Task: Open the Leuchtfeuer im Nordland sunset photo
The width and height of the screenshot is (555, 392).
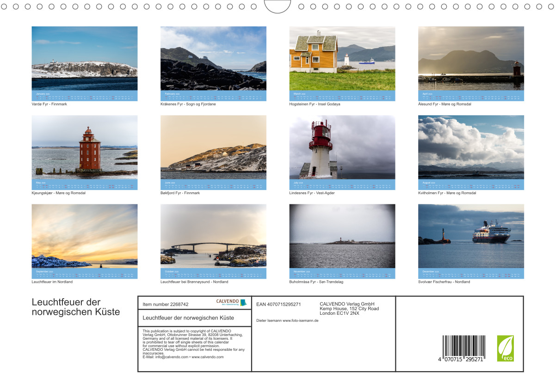Action: click(x=84, y=236)
